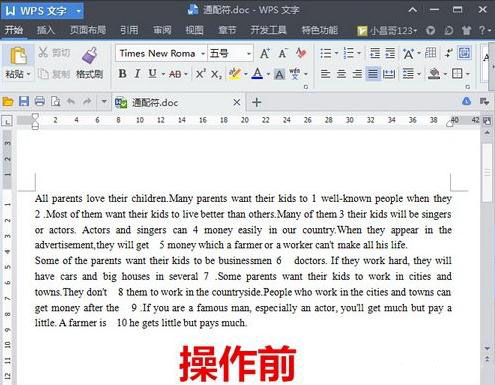Open the WPS 文字 application menu

coord(42,11)
